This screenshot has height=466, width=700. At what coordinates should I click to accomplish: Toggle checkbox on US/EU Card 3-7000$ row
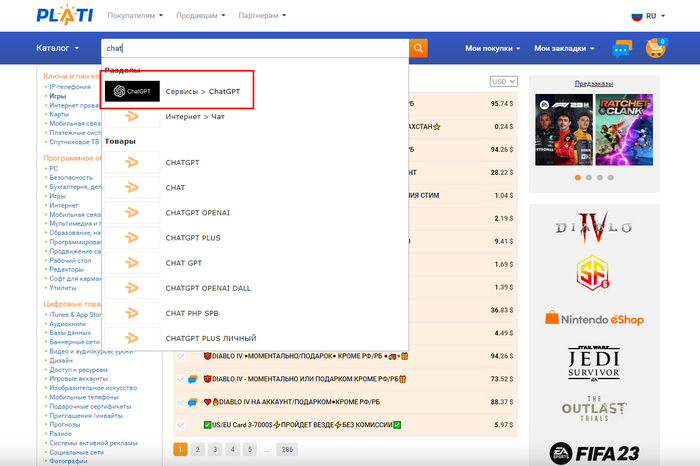click(x=181, y=425)
